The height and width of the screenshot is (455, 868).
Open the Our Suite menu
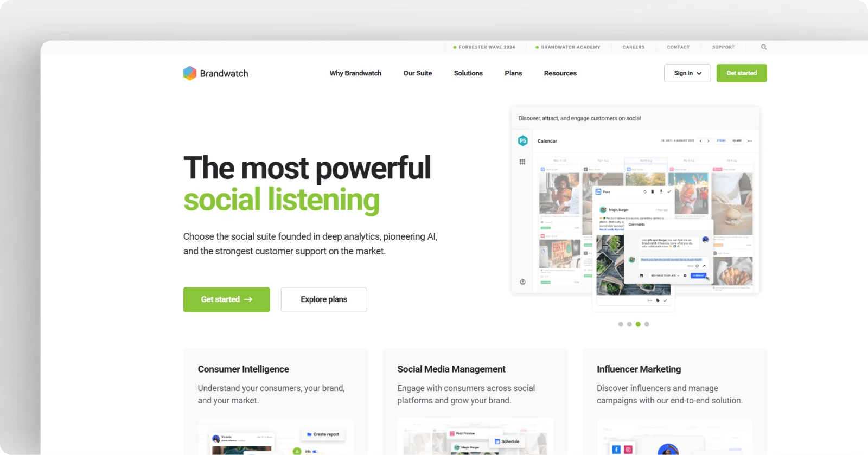point(418,73)
